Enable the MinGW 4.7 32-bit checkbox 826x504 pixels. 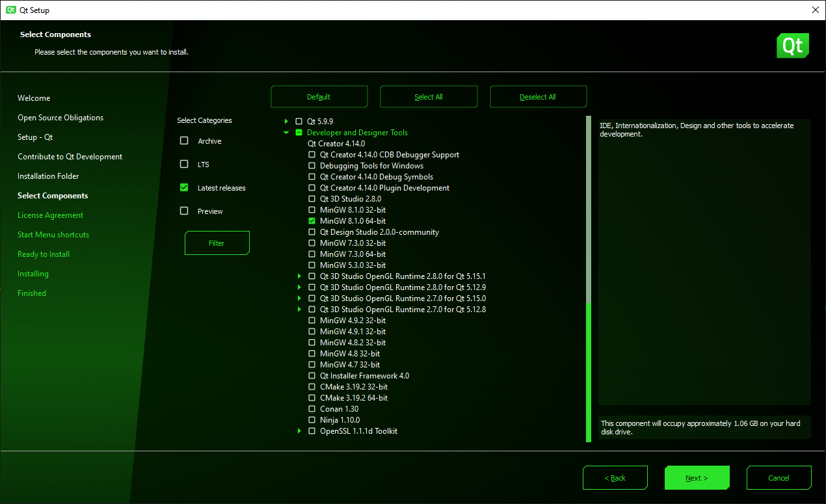312,365
